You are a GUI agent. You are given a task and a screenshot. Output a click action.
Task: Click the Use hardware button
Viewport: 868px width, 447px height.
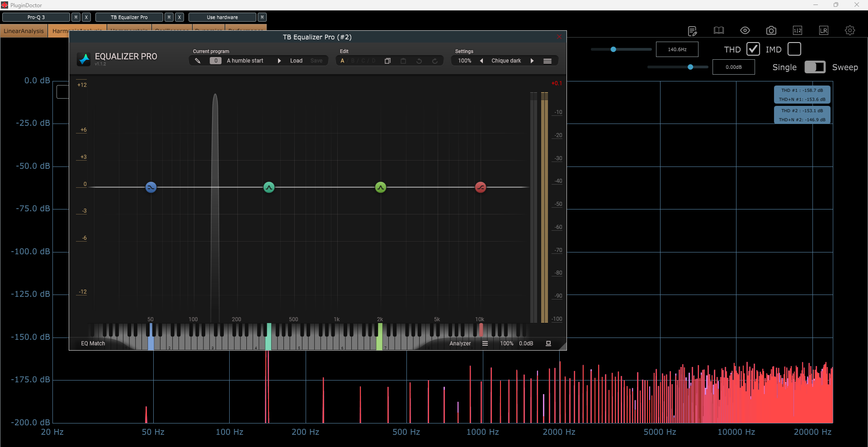point(222,17)
